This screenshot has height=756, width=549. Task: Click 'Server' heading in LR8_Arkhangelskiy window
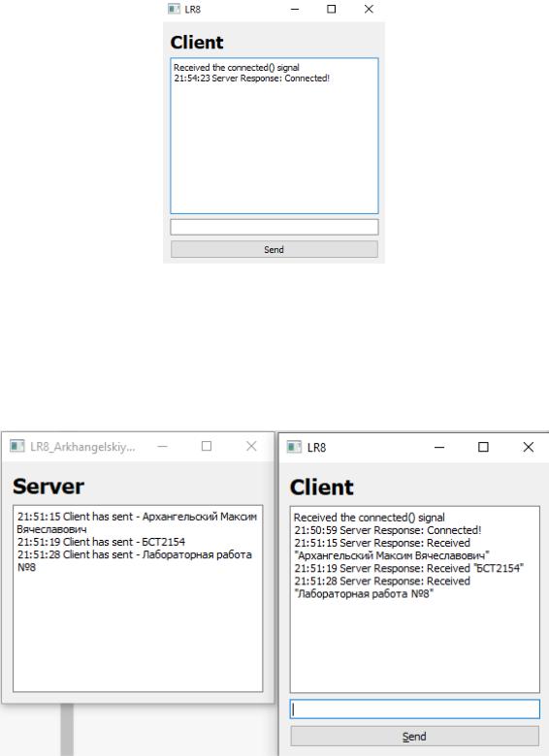(48, 486)
